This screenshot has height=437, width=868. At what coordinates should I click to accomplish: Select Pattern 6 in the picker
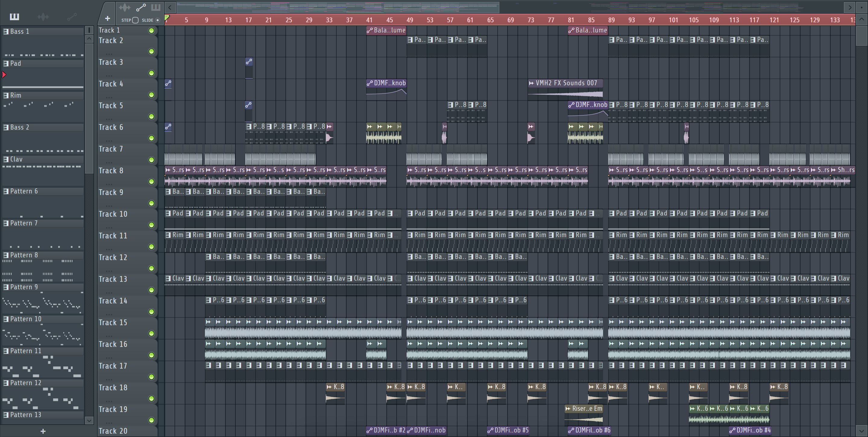click(x=43, y=192)
